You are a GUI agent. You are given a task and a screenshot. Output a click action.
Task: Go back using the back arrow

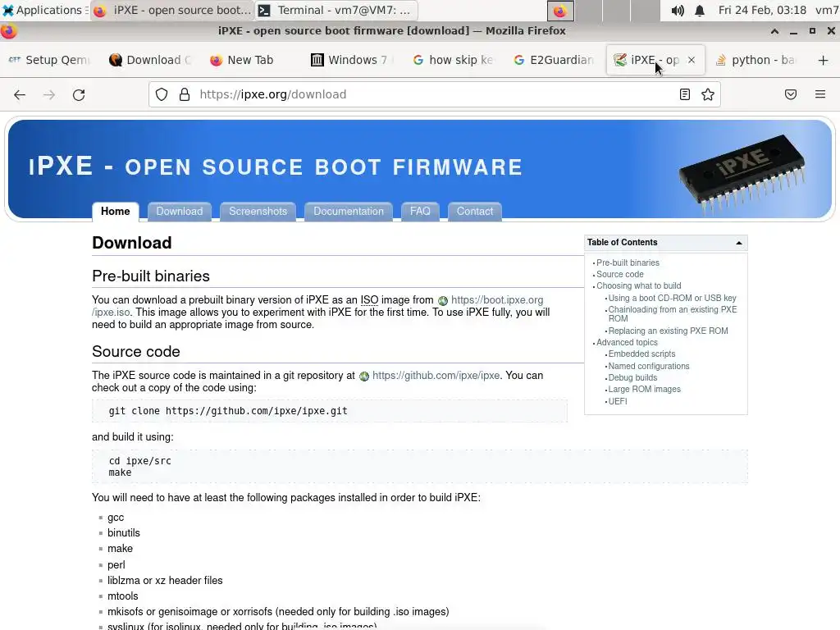(20, 95)
